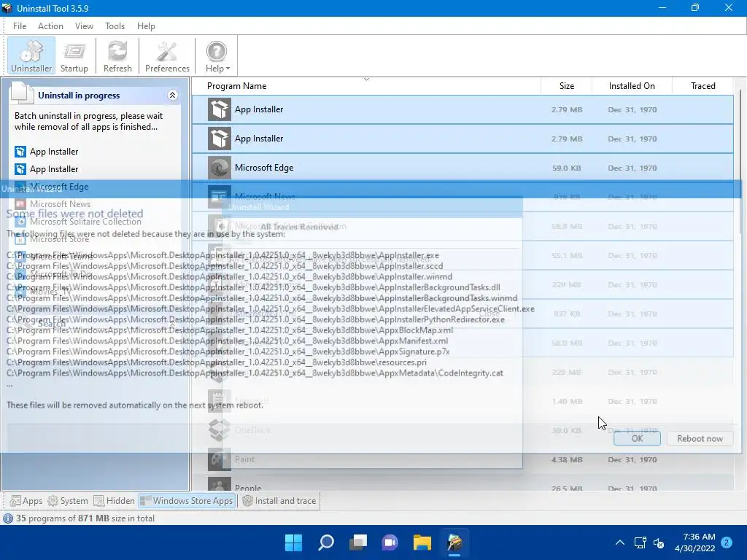Click the first App Installer row icon
This screenshot has height=560, width=747.
tap(220, 109)
